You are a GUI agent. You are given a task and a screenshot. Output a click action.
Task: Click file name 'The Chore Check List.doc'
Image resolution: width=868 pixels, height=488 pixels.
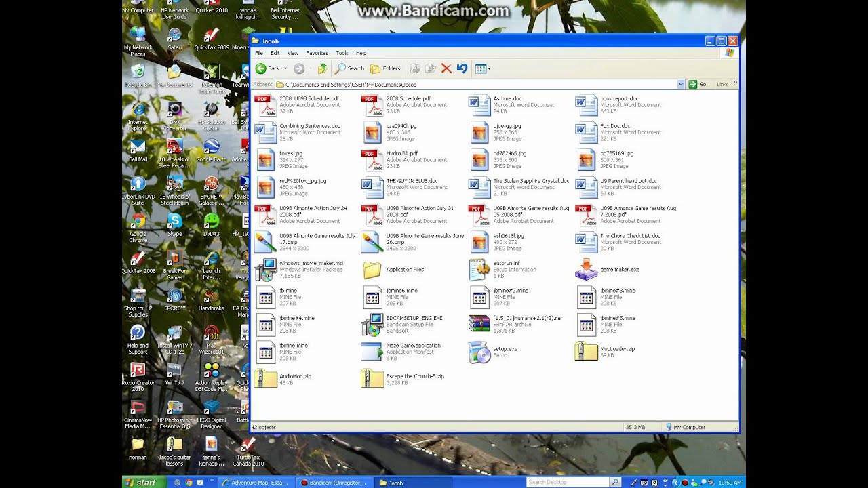click(x=630, y=236)
